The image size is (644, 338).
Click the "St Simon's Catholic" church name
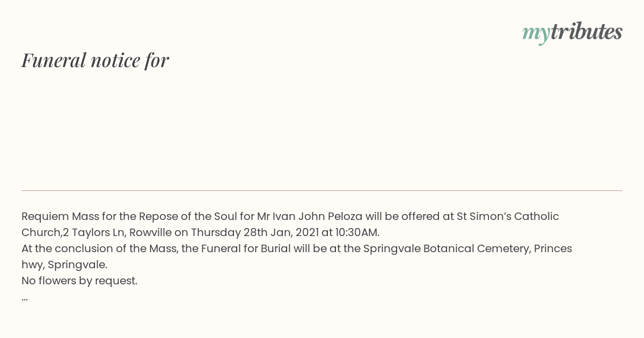point(508,216)
